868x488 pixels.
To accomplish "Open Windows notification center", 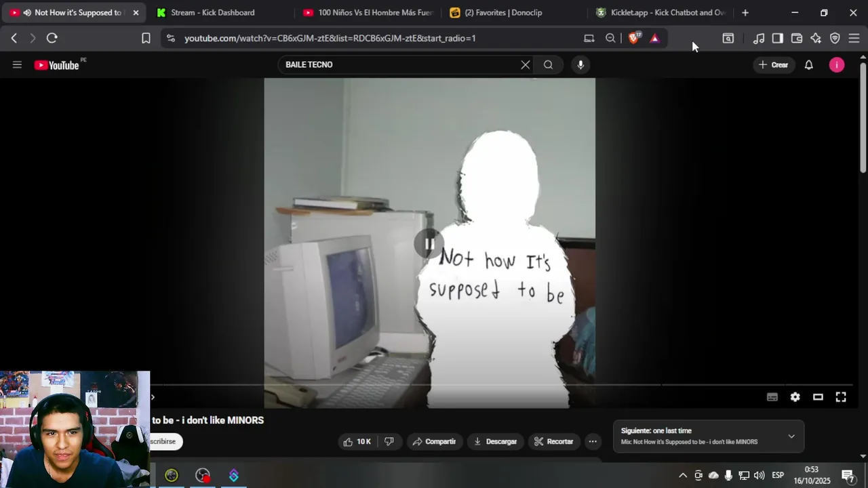I will 848,475.
